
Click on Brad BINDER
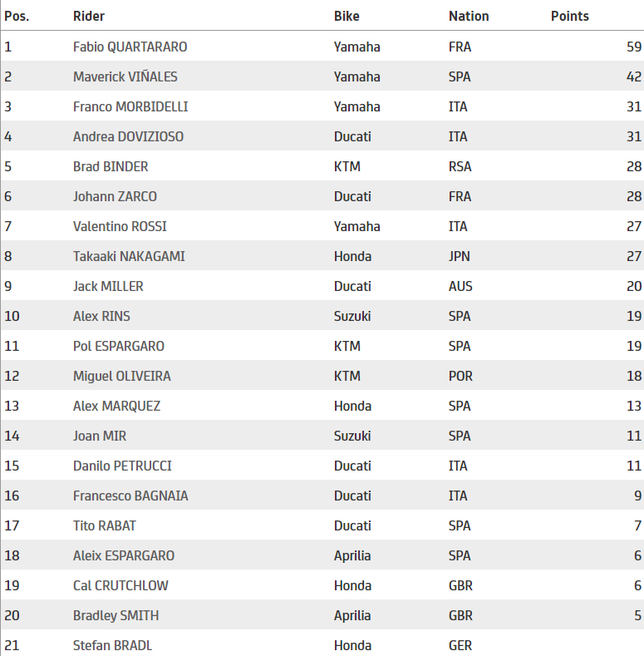[111, 166]
